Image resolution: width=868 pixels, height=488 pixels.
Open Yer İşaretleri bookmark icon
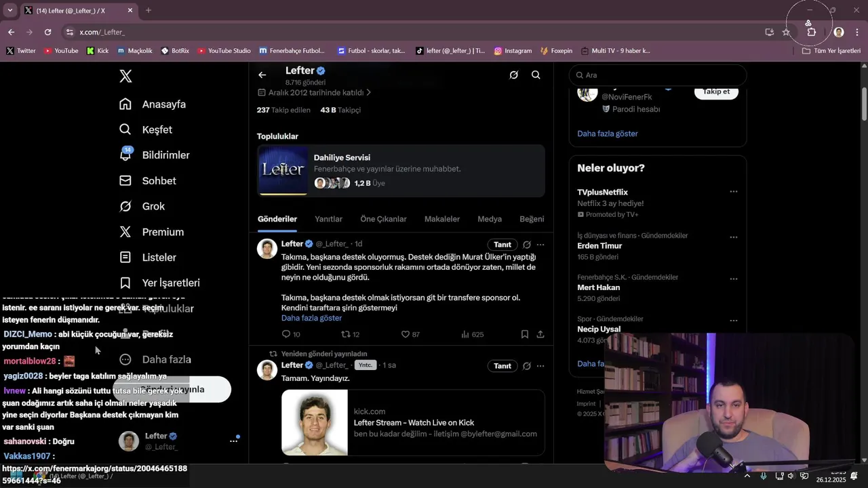[x=125, y=283]
